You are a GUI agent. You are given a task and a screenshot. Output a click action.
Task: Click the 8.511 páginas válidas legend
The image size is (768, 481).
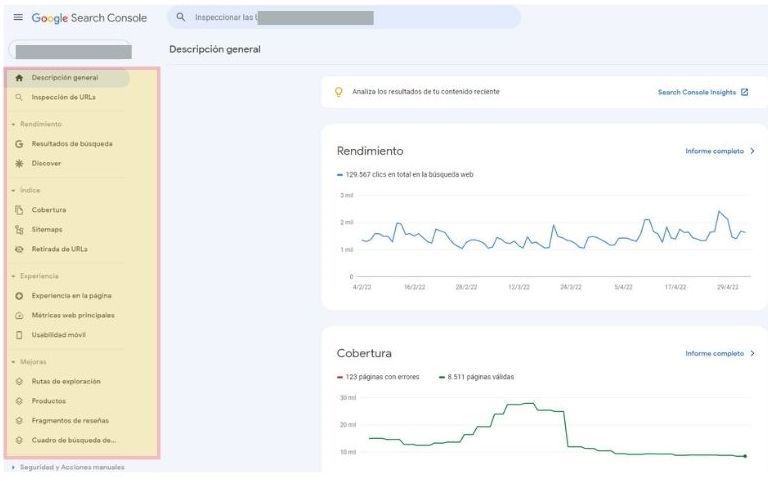point(477,377)
